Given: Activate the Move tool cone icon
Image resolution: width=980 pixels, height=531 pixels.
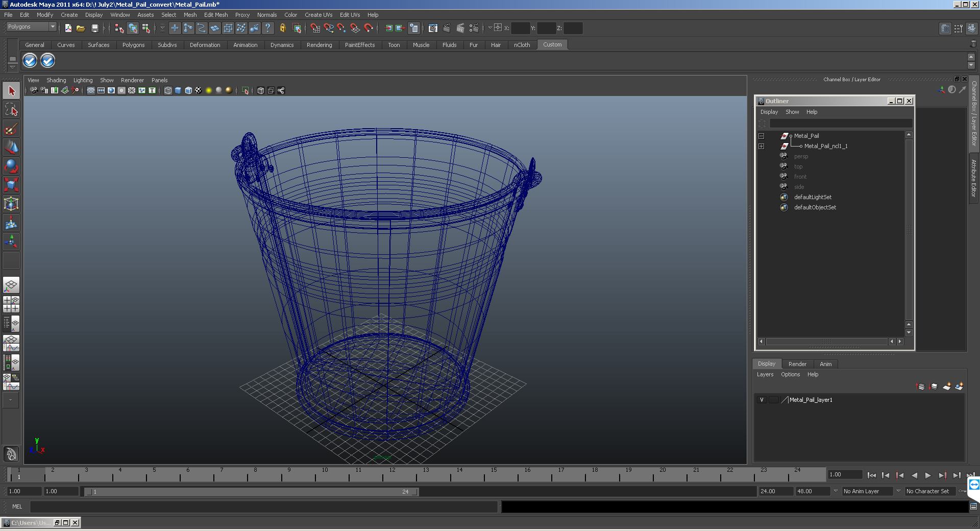Looking at the screenshot, I should [x=11, y=147].
